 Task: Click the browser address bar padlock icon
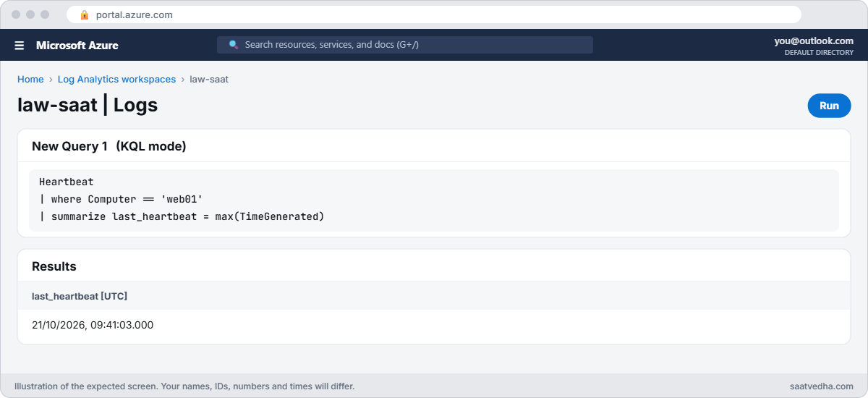(x=85, y=14)
